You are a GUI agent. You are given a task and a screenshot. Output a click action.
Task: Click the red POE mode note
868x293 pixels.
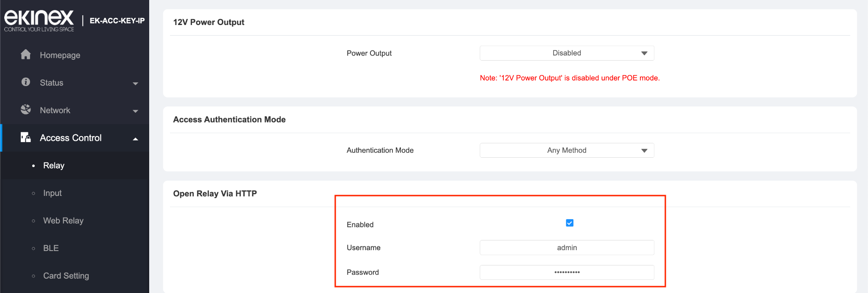[570, 78]
